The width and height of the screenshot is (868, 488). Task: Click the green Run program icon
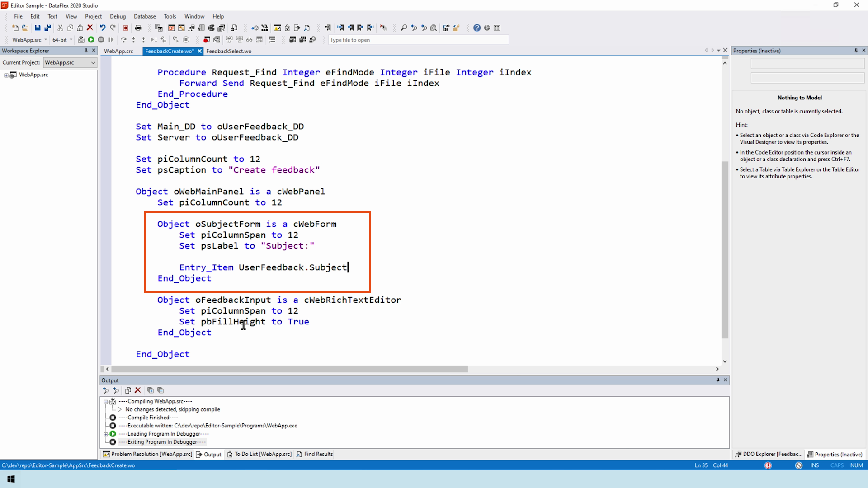[x=91, y=40]
